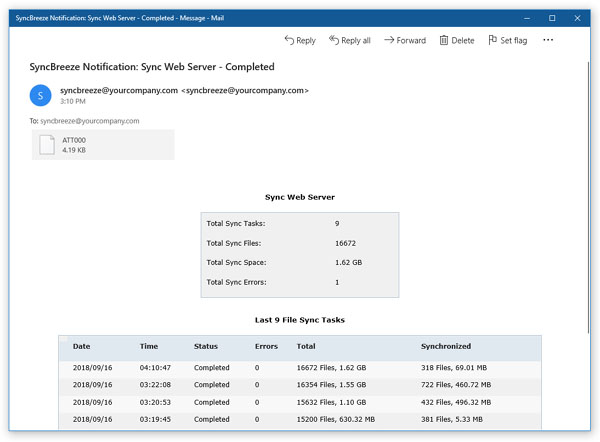This screenshot has height=442, width=600.
Task: Click the Total Sync Tasks label
Action: tap(236, 223)
